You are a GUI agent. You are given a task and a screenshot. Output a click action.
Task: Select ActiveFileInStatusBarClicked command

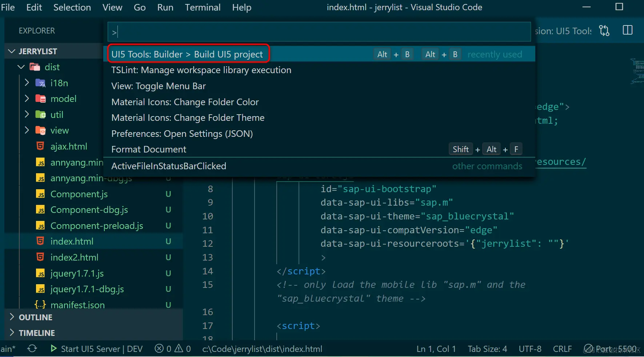pyautogui.click(x=319, y=166)
